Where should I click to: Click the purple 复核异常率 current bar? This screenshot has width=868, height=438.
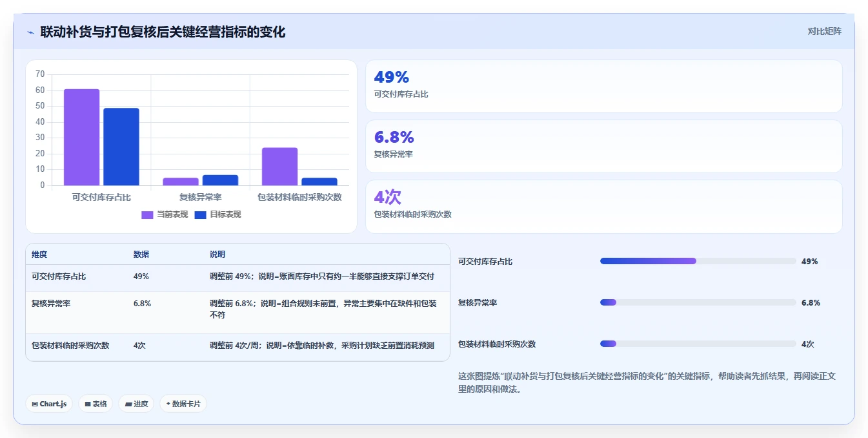[181, 182]
